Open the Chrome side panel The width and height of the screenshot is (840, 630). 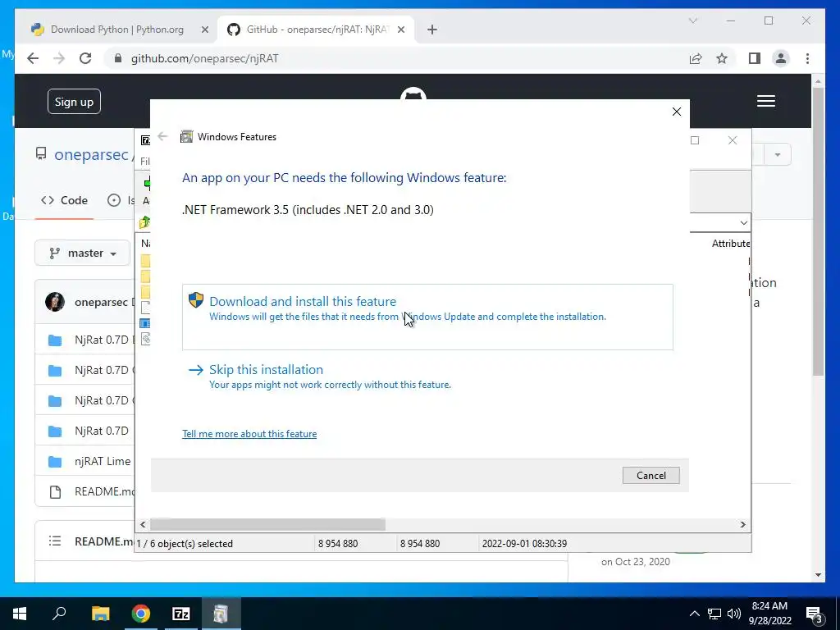[x=755, y=58]
